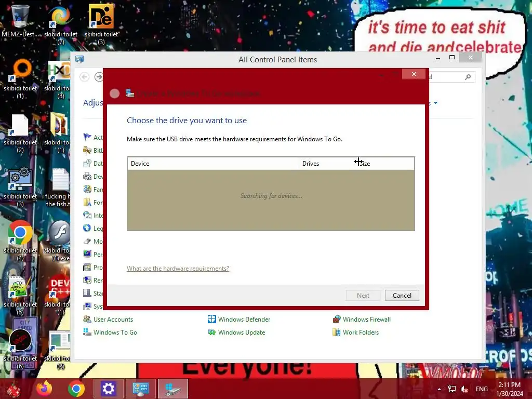Open skibidi toilet (4) Chrome desktop shortcut
Viewport: 532px width, 399px height.
point(20,241)
